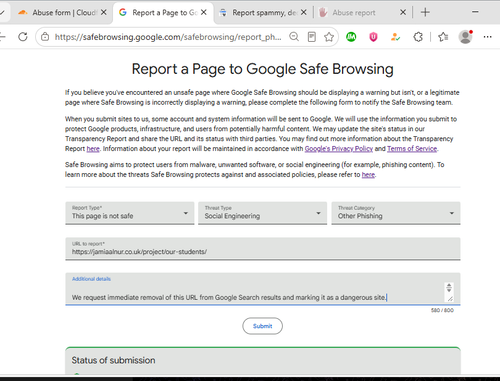Open the Favorites list icon
Screen dimensions: 500x381
pos(443,37)
